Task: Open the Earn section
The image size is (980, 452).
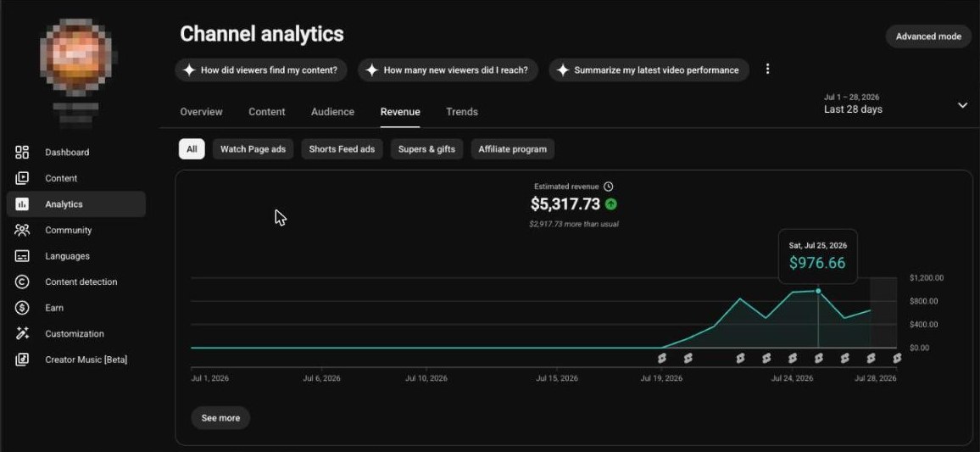Action: click(75, 308)
